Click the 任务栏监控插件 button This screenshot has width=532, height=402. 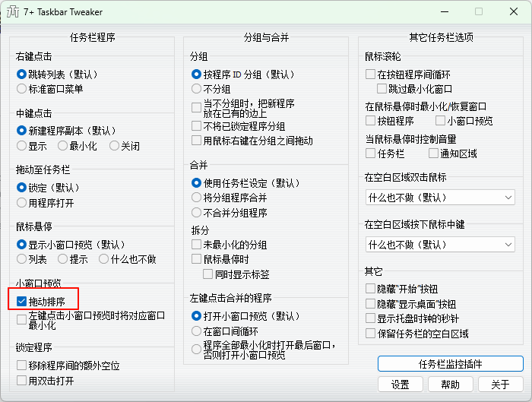(x=450, y=364)
